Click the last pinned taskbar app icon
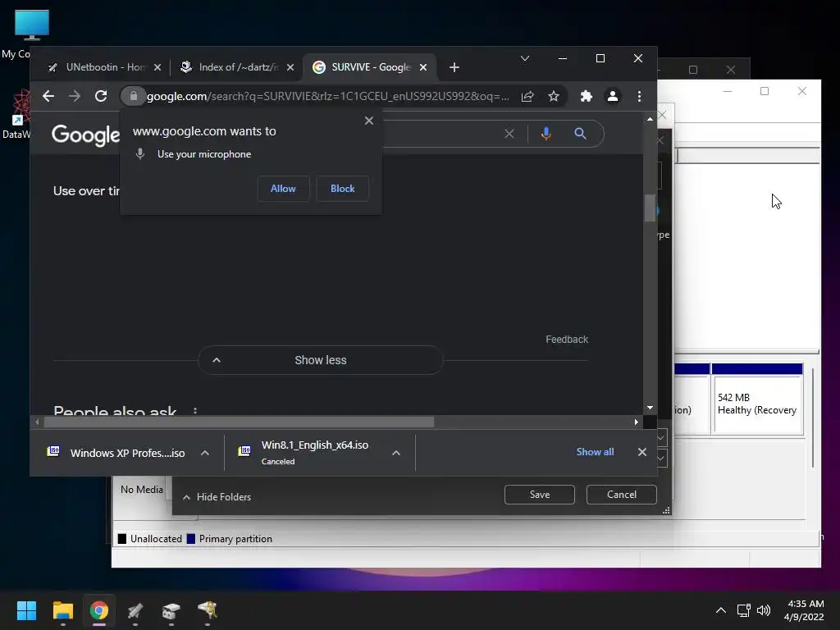This screenshot has width=840, height=630. point(208,610)
